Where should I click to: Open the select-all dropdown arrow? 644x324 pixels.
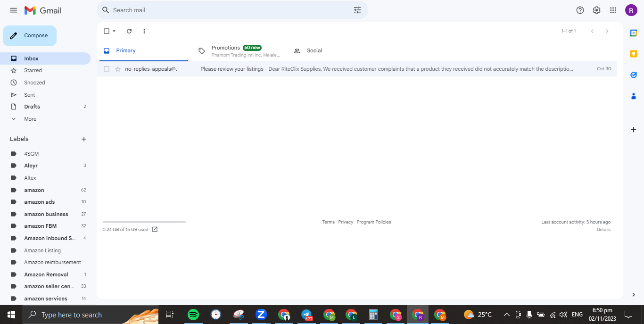point(114,31)
